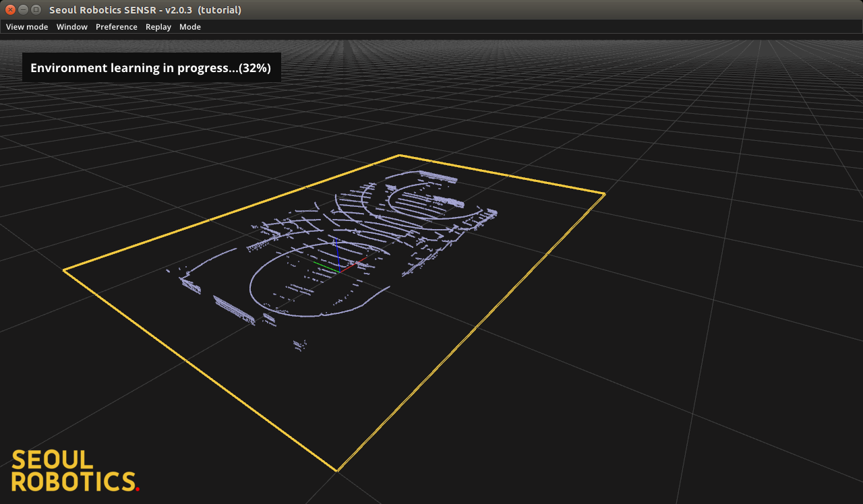The width and height of the screenshot is (863, 504).
Task: Click the SENSR v2.0.3 title bar text
Action: (x=145, y=9)
